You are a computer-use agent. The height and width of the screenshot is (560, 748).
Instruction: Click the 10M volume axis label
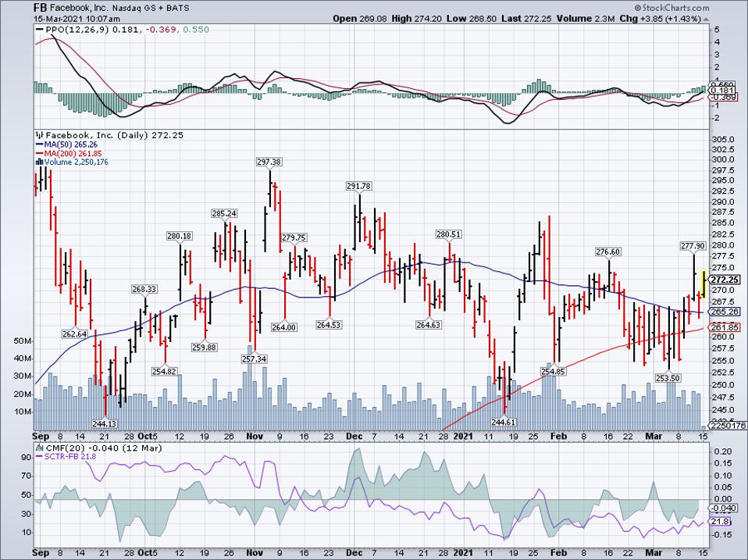[23, 412]
